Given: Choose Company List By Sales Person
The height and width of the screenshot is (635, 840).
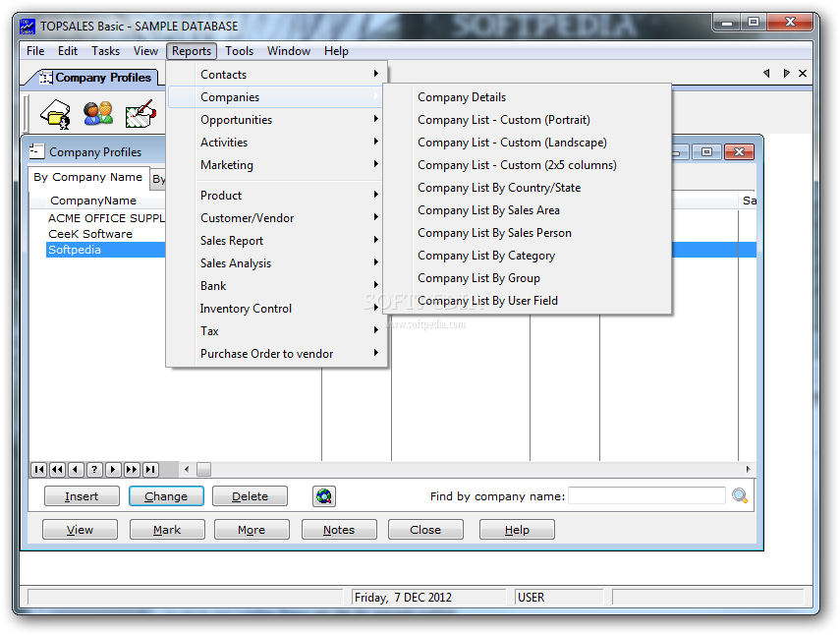Looking at the screenshot, I should (528, 233).
